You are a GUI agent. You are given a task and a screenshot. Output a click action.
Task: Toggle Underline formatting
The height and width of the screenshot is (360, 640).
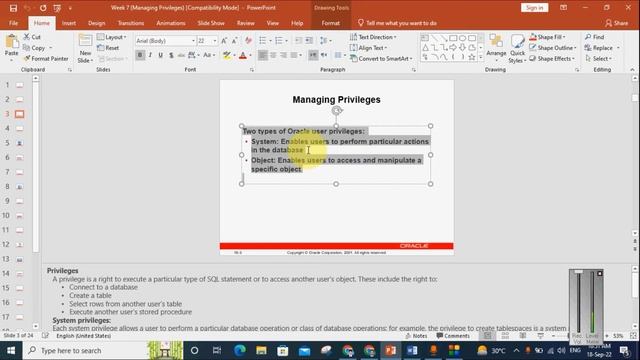click(x=160, y=55)
